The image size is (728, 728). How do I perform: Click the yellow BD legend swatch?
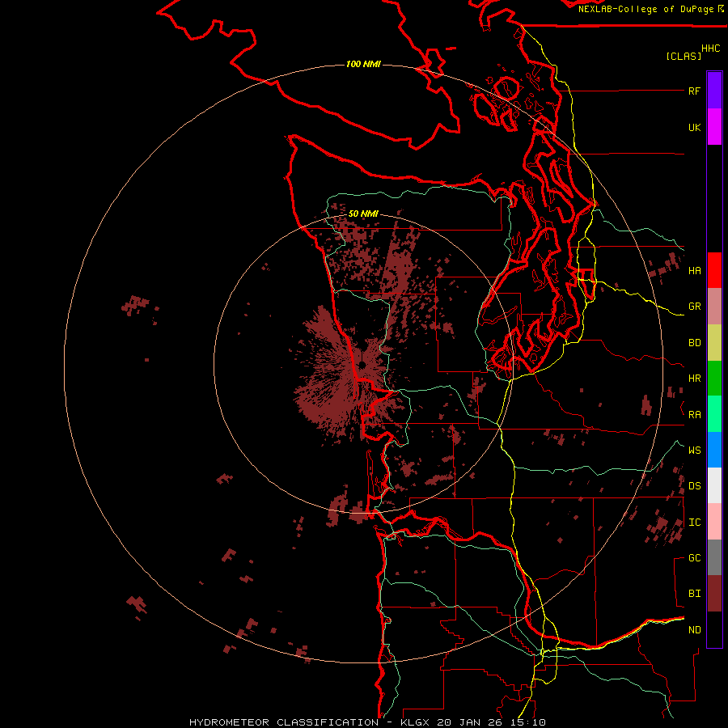pos(714,343)
